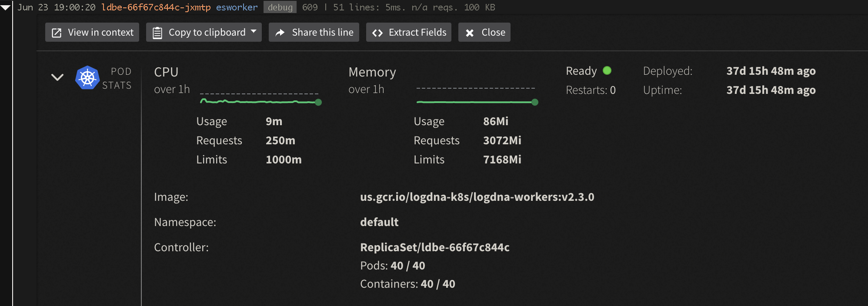Image resolution: width=868 pixels, height=306 pixels.
Task: Collapse the log line with top-left triangle
Action: (5, 7)
